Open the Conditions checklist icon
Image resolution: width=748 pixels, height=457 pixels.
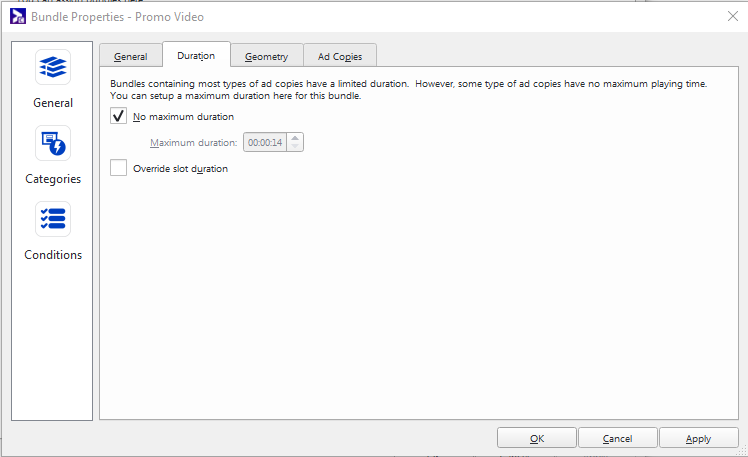pyautogui.click(x=53, y=219)
